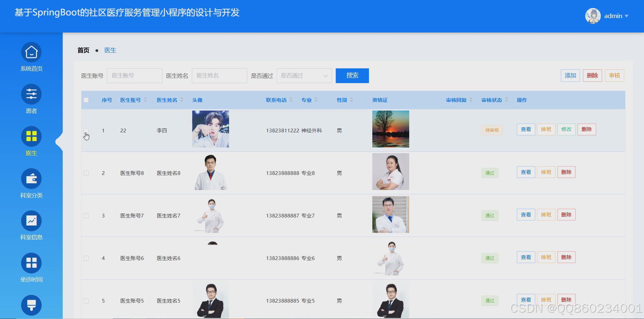Open 首页 from the breadcrumb

tap(83, 50)
